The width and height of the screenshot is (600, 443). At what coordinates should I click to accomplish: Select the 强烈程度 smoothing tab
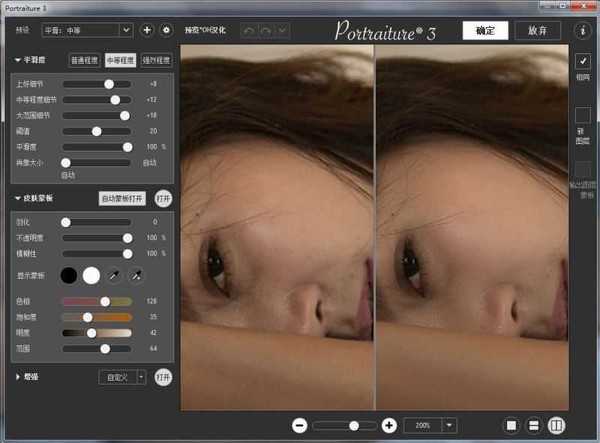[x=156, y=60]
